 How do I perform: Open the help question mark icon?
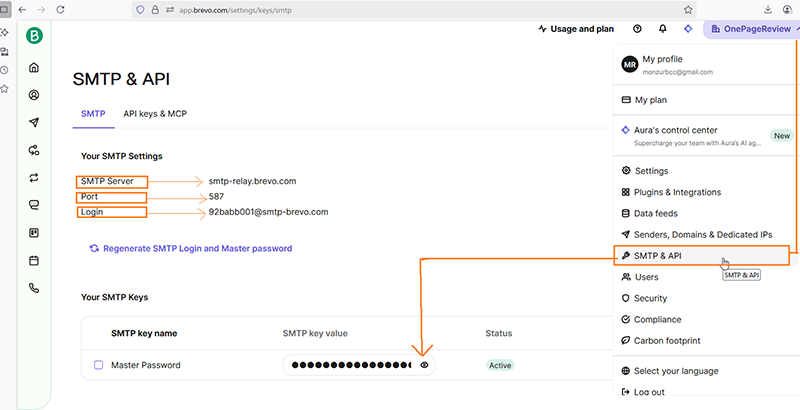[637, 29]
